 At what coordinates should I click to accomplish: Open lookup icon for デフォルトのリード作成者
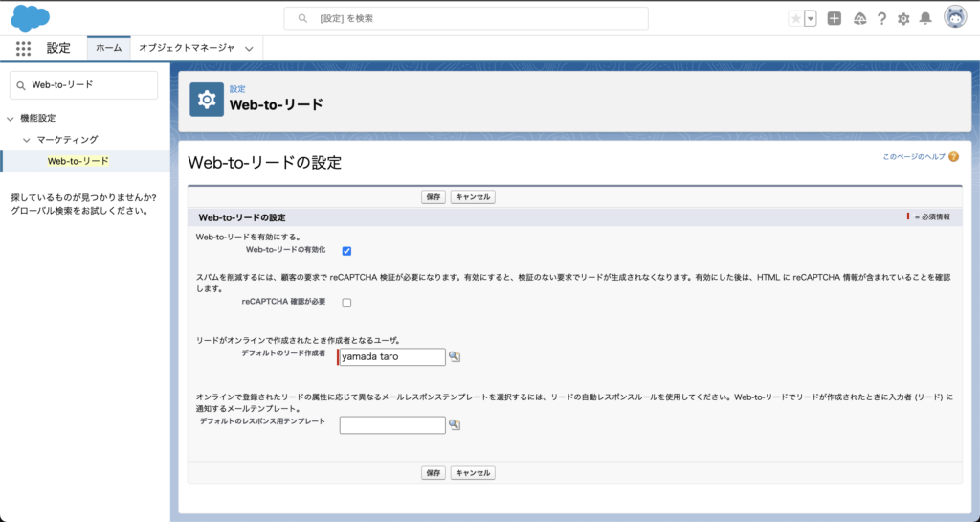(455, 357)
